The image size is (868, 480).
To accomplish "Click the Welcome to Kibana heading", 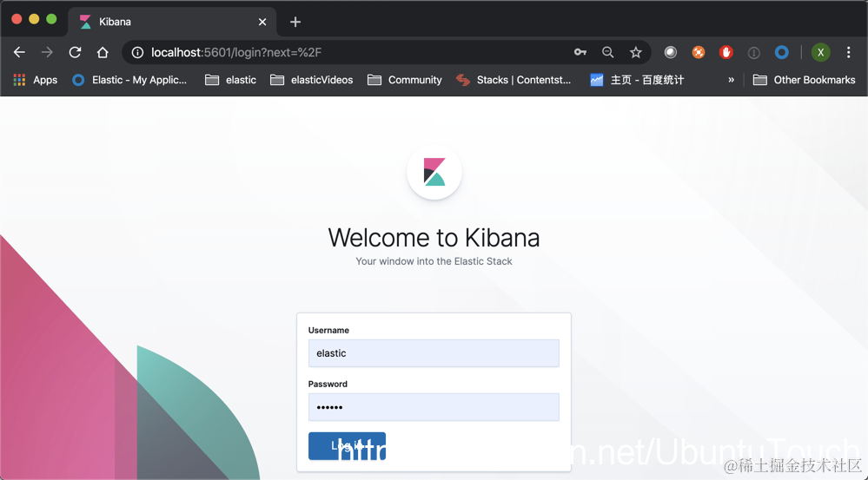I will tap(434, 238).
